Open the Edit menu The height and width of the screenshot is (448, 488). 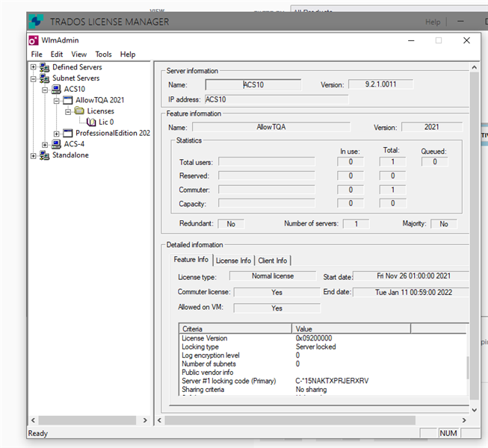(57, 54)
